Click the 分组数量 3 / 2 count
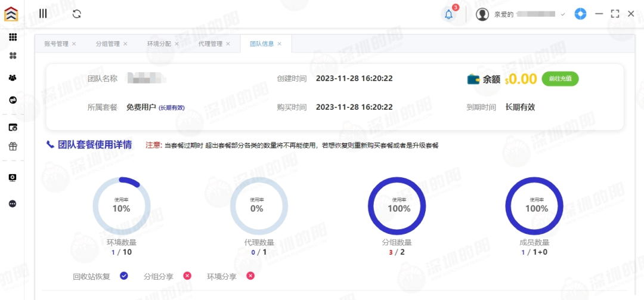Viewport: 644px width, 300px height. point(397,252)
